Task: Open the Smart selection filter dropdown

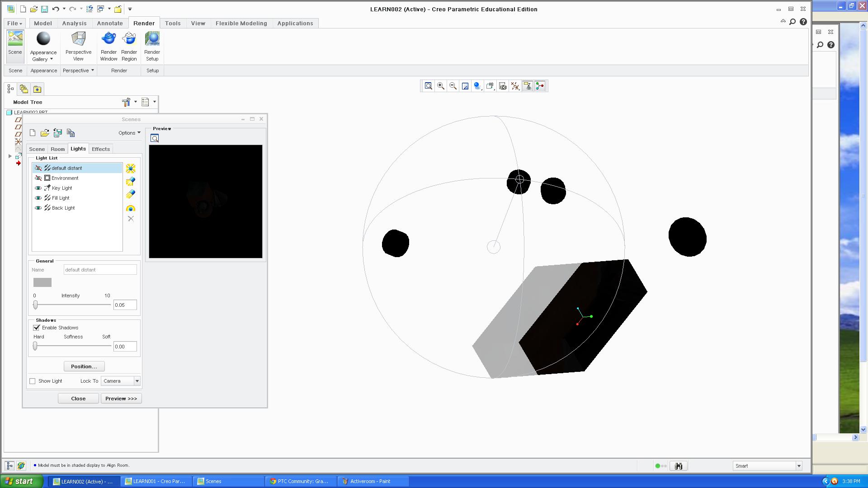Action: (x=799, y=466)
